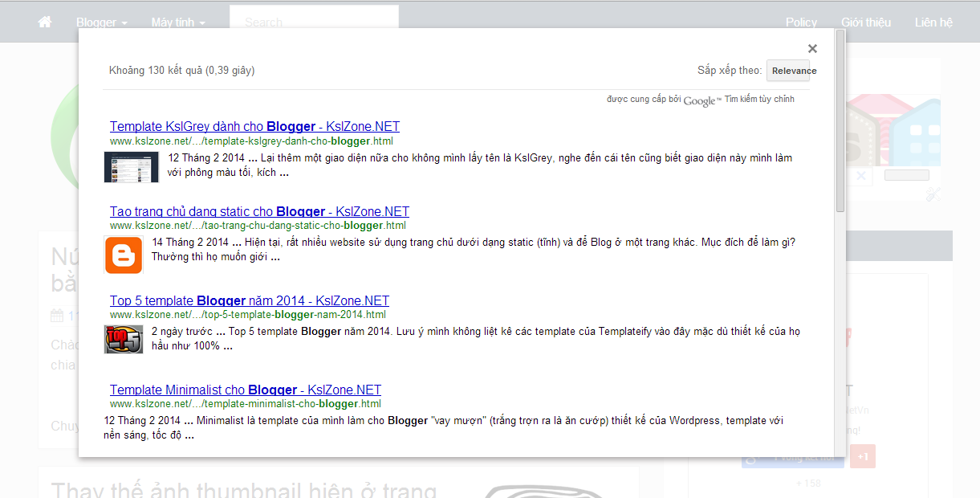Expand the Máy tính dropdown menu
This screenshot has height=498, width=980.
point(178,22)
